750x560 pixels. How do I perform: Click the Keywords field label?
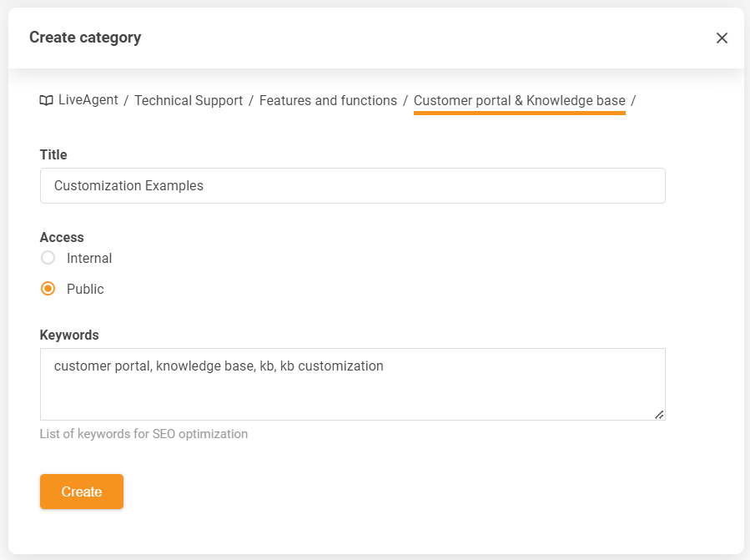69,335
